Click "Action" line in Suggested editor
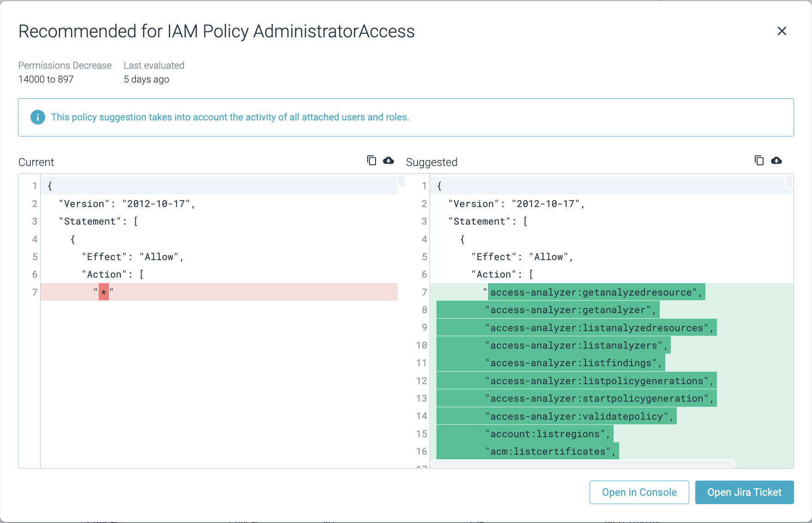 (x=612, y=274)
